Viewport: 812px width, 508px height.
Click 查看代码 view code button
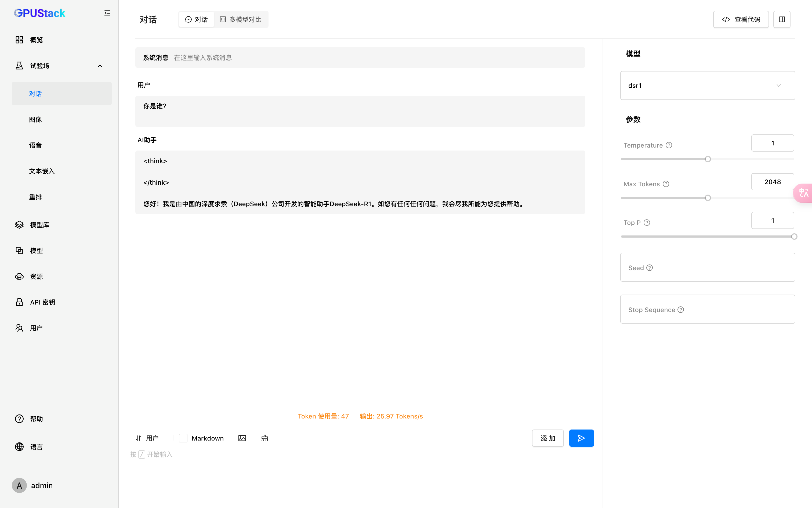741,19
